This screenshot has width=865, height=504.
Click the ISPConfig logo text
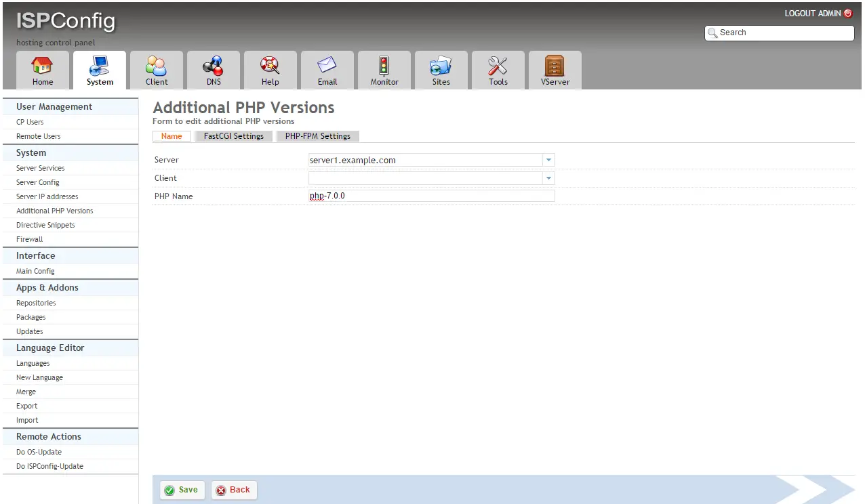click(x=66, y=20)
